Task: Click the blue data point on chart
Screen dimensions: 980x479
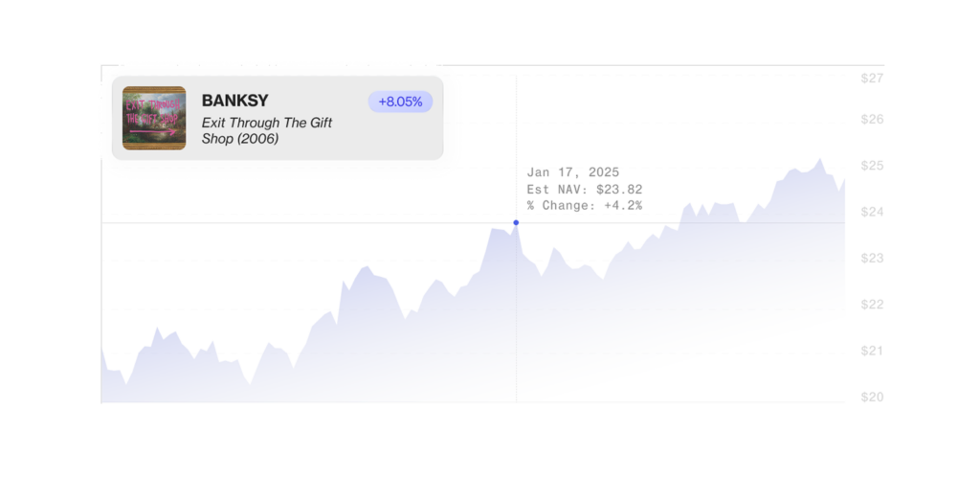Action: 516,222
